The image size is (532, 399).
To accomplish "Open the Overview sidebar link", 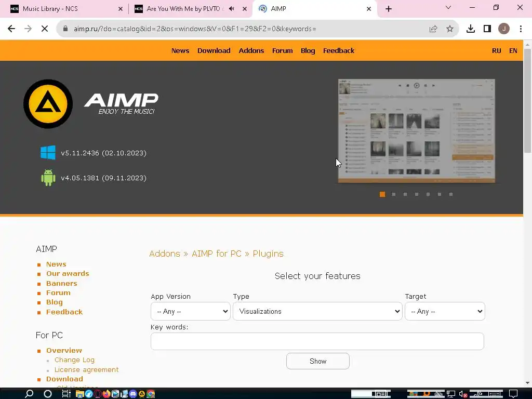I will point(64,350).
